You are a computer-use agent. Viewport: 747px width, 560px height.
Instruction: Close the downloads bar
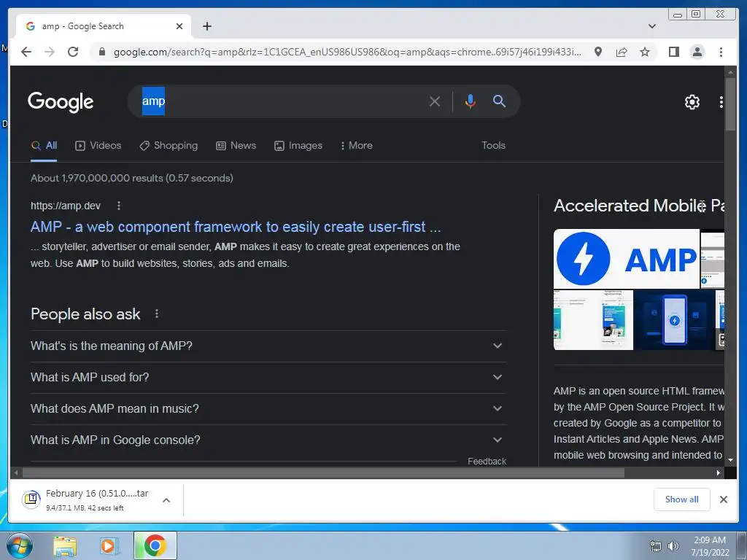coord(723,499)
